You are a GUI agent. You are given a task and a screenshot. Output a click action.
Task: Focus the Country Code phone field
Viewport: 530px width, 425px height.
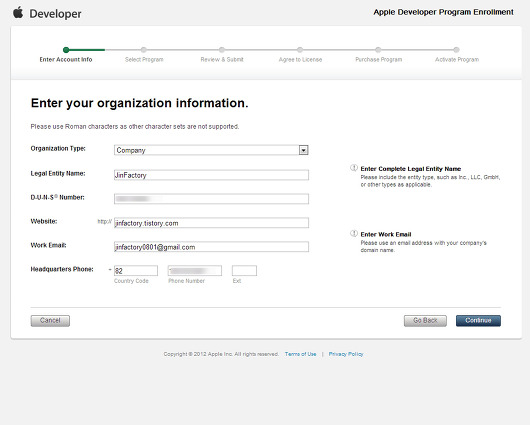136,270
